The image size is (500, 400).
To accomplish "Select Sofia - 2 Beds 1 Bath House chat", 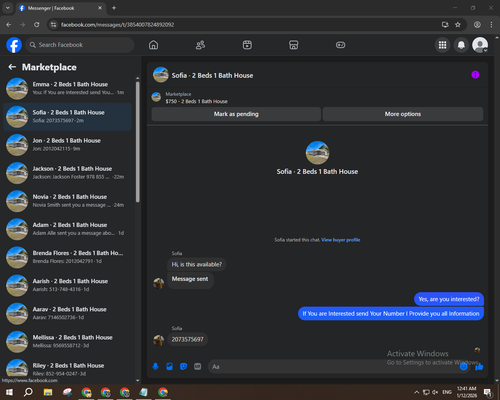I will [x=68, y=117].
